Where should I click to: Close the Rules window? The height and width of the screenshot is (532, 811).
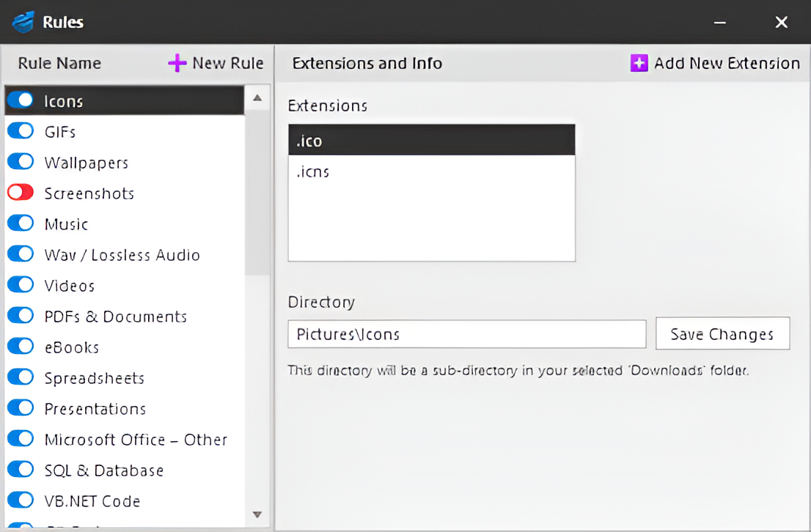point(782,22)
